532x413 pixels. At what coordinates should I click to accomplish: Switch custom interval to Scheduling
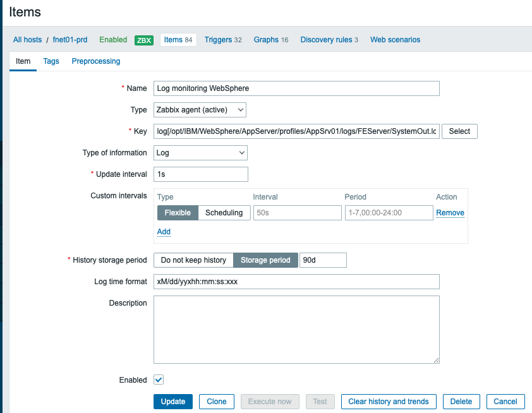pos(224,213)
